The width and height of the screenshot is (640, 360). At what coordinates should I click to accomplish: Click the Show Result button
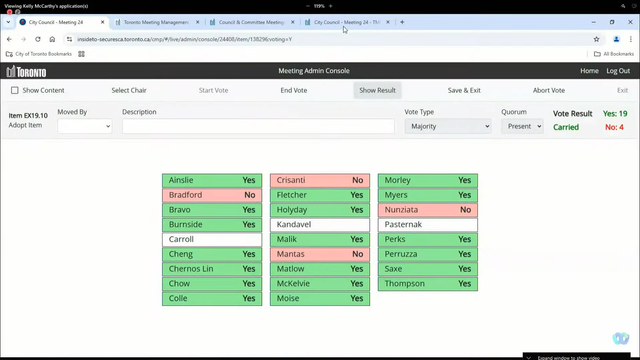(x=377, y=90)
